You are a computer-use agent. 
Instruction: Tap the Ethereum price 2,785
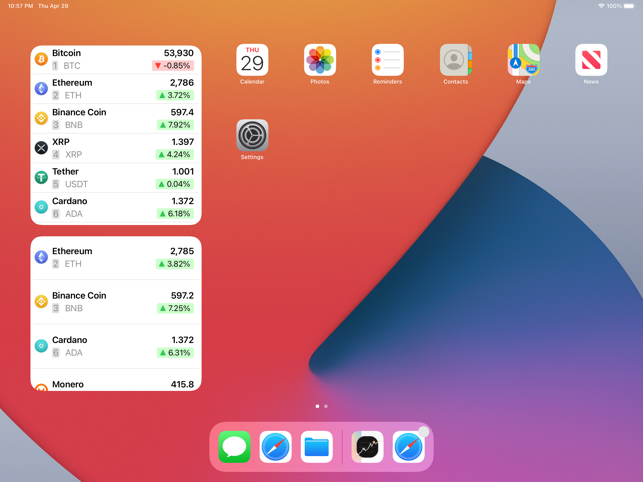pyautogui.click(x=182, y=251)
